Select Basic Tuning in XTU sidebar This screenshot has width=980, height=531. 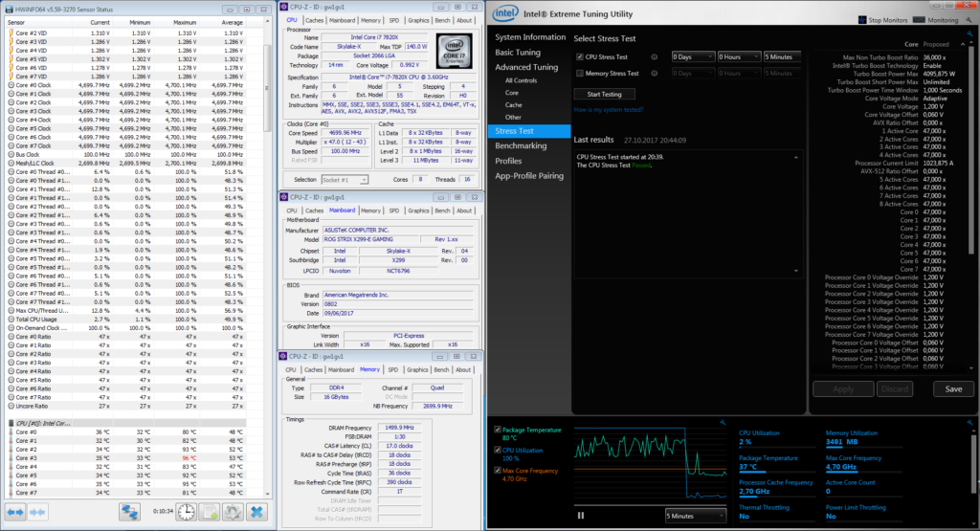pos(518,53)
